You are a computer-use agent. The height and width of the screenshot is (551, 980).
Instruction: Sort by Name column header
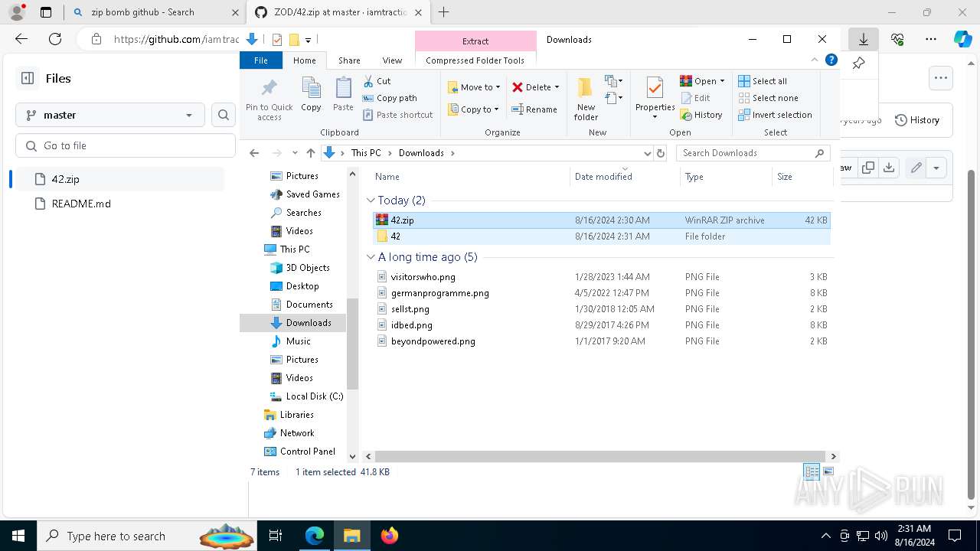(x=469, y=177)
